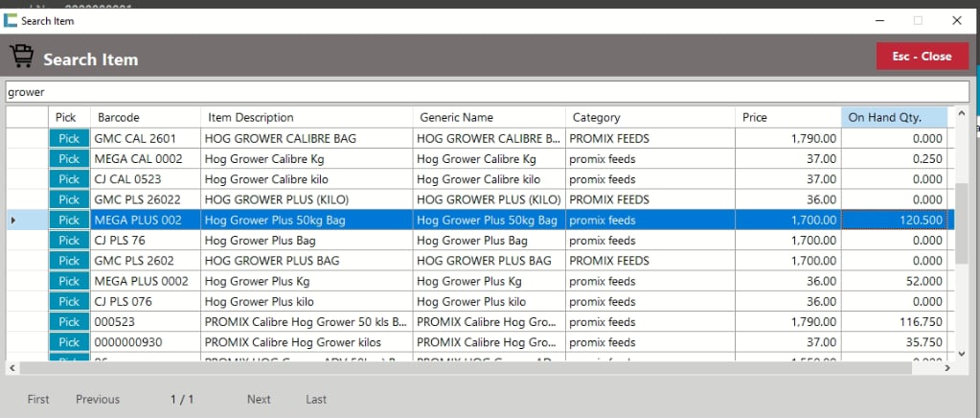
Task: Sort by Generic Name column header
Action: coord(489,118)
